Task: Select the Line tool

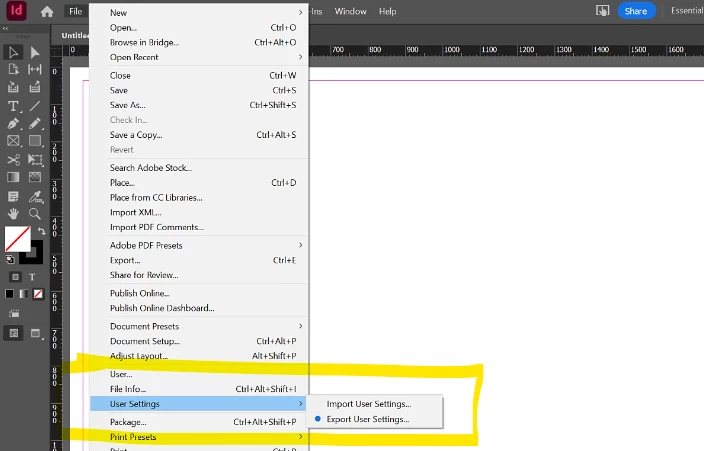Action: [35, 106]
